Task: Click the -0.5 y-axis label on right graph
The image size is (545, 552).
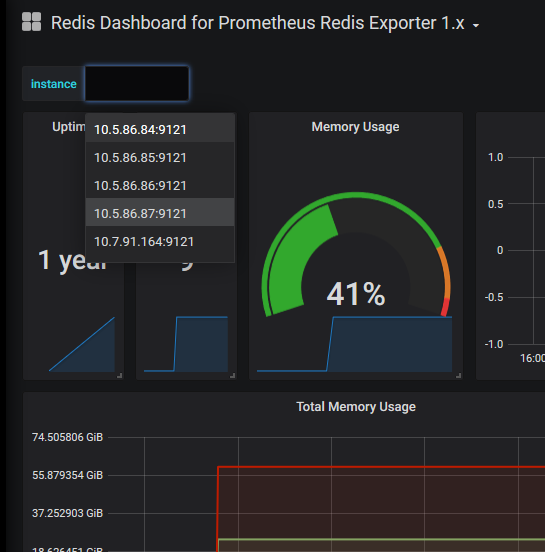Action: [x=494, y=297]
